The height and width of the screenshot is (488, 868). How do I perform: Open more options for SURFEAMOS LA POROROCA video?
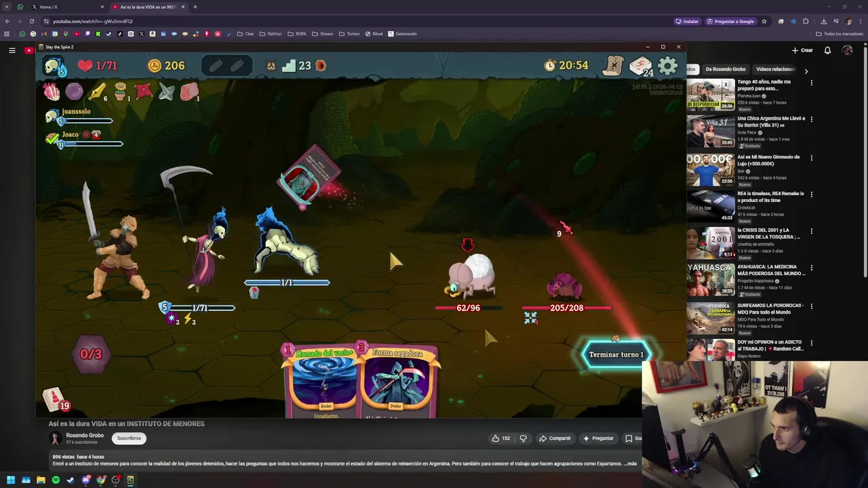pyautogui.click(x=812, y=306)
